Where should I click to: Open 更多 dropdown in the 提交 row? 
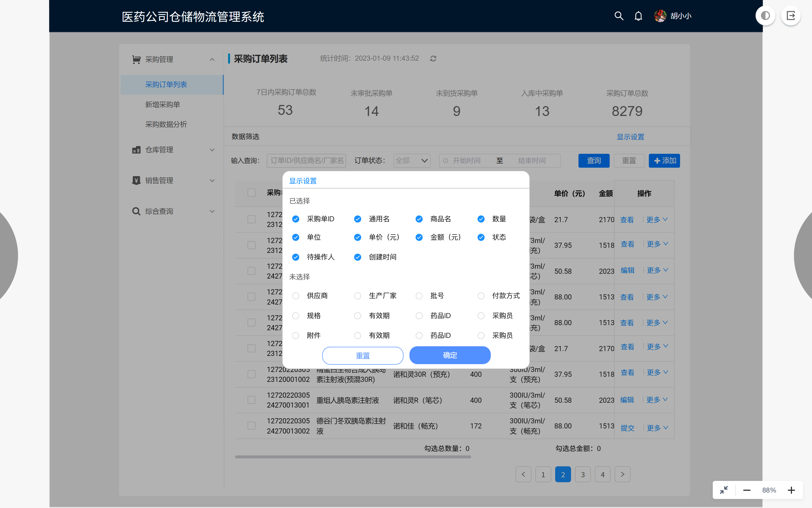pos(657,428)
